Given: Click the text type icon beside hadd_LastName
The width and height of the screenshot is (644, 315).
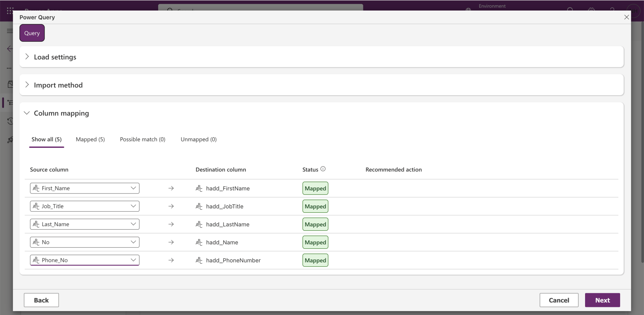Looking at the screenshot, I should tap(199, 224).
